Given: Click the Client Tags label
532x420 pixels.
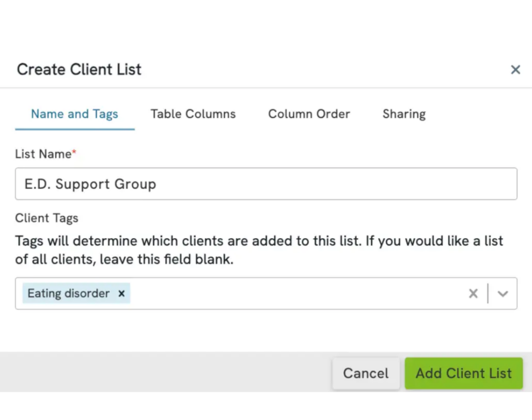Looking at the screenshot, I should [46, 218].
